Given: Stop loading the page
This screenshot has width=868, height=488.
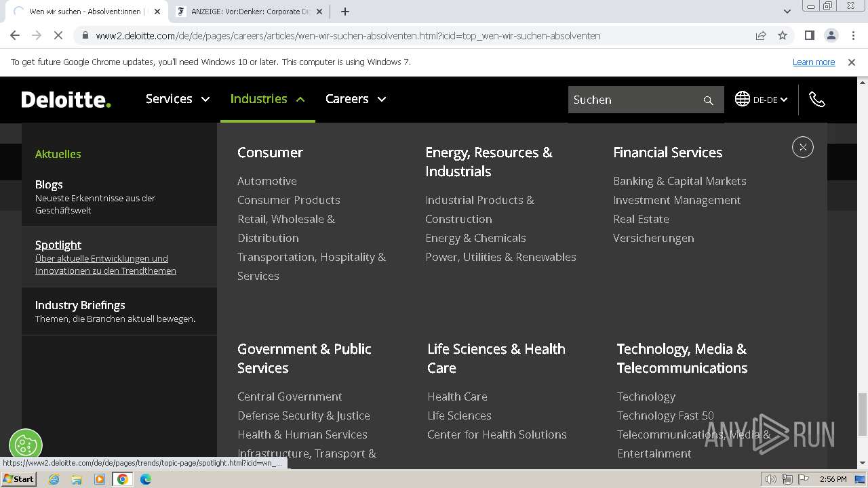Looking at the screenshot, I should (58, 35).
